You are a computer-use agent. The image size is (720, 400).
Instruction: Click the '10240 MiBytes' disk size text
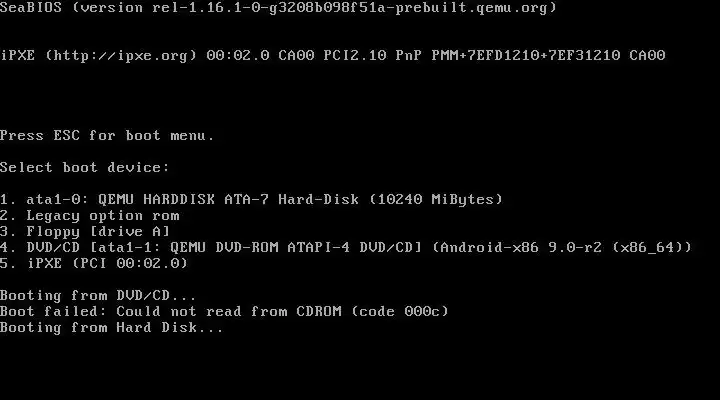coord(436,199)
